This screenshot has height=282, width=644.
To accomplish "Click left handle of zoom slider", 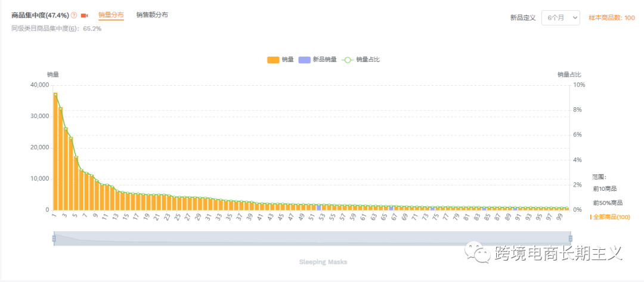I will pyautogui.click(x=54, y=238).
